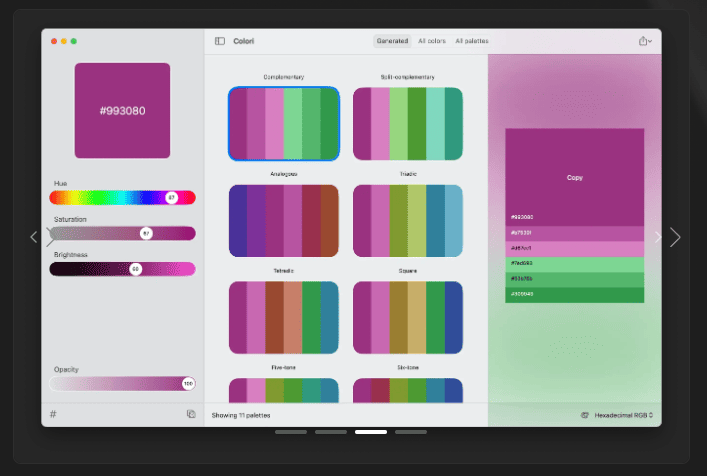This screenshot has width=707, height=476.
Task: Click the hash symbol in sidebar footer
Action: tap(53, 414)
